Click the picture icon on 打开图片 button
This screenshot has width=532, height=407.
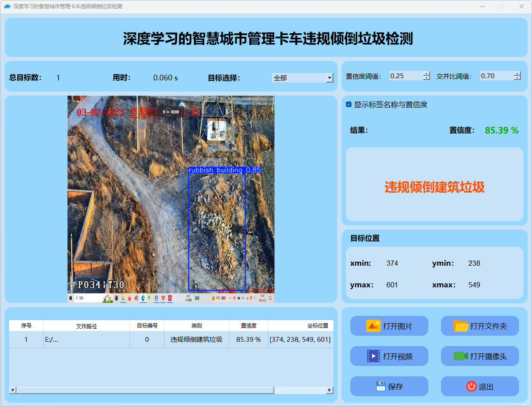[373, 326]
